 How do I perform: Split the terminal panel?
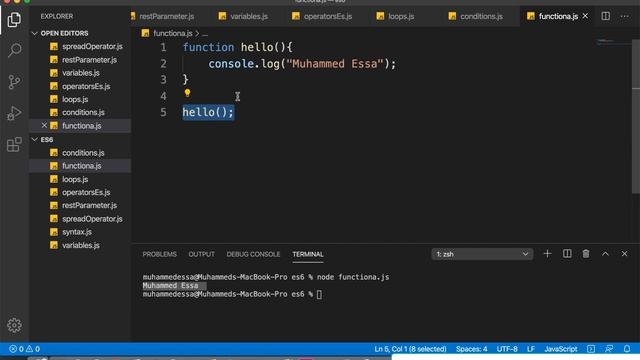(x=567, y=254)
